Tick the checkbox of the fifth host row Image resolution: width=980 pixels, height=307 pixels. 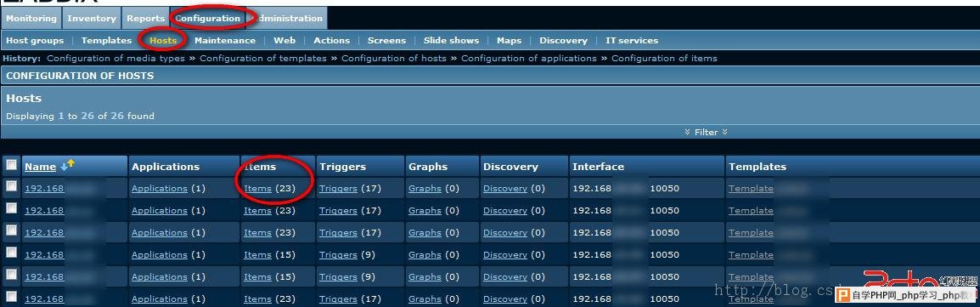point(11,275)
